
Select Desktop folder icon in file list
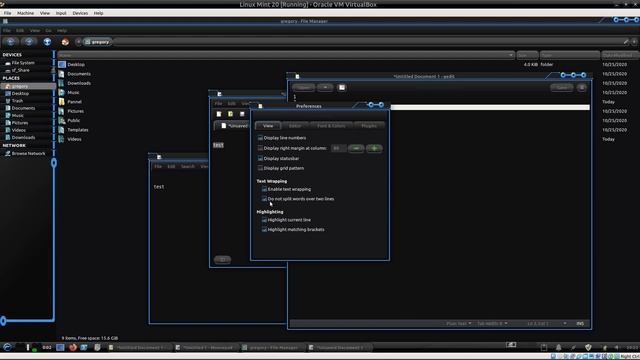62,64
